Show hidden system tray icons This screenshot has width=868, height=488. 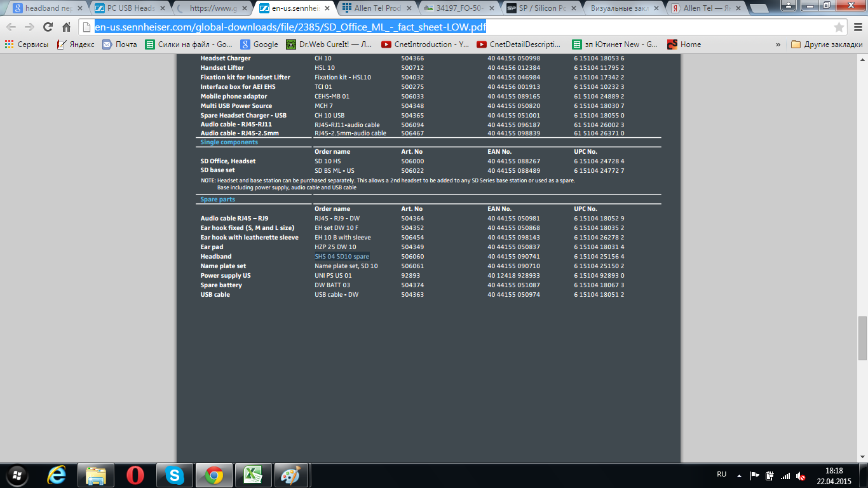[x=738, y=475]
